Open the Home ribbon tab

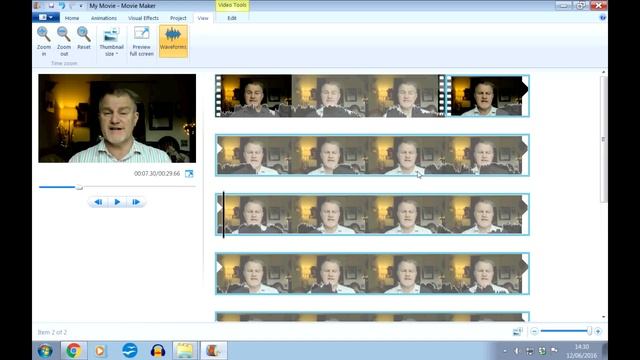point(72,18)
